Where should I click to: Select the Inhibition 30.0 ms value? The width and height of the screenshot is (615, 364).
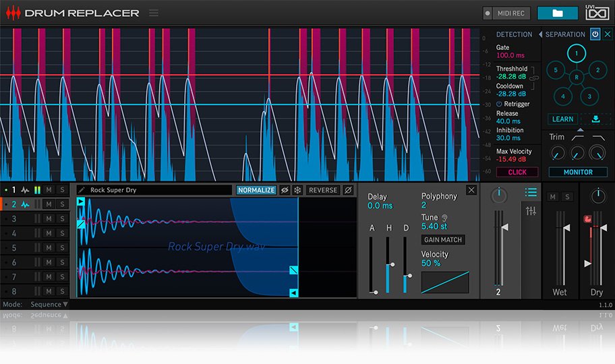tap(508, 138)
